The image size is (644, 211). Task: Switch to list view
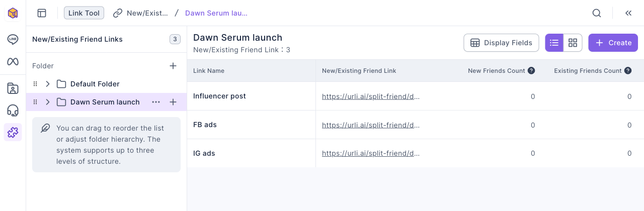coord(554,43)
